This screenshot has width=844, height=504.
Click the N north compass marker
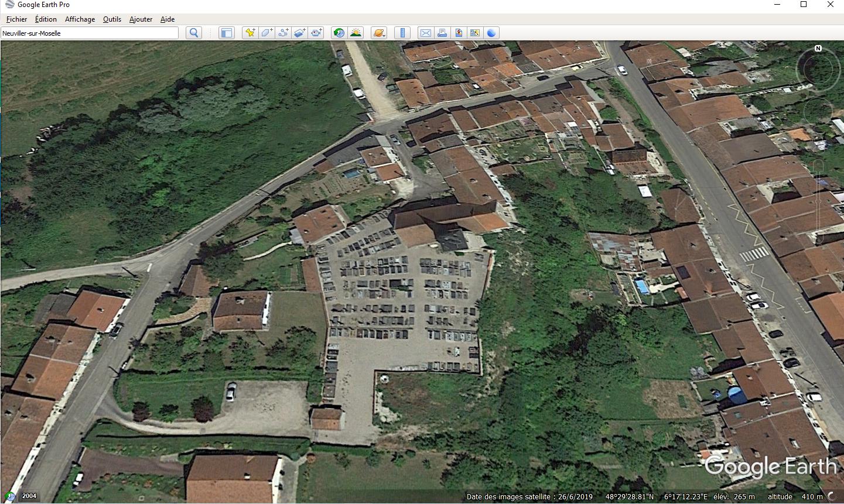[x=818, y=48]
